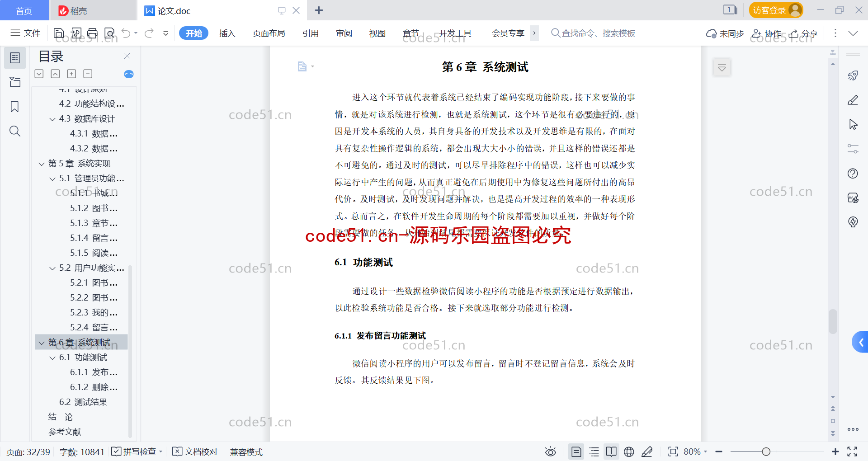This screenshot has height=461, width=868.
Task: Click the help question mark icon
Action: click(x=853, y=173)
